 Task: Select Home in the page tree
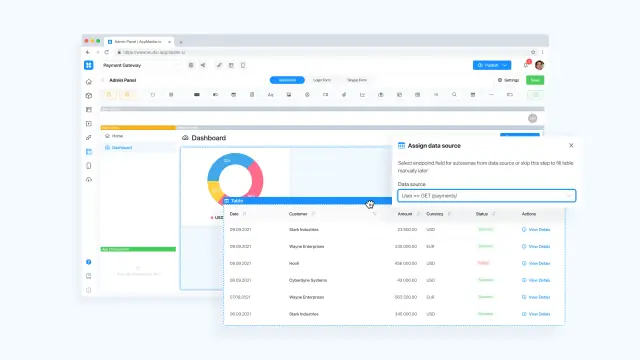(118, 136)
